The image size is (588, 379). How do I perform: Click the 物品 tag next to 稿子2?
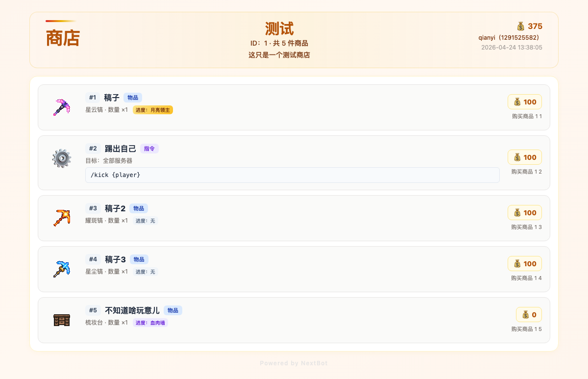(139, 208)
